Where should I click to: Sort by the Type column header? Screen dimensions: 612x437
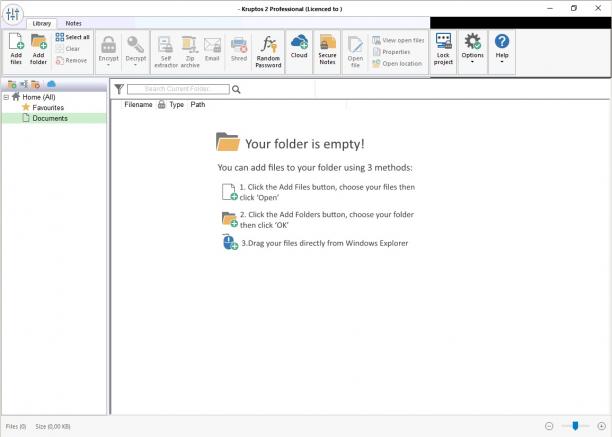click(176, 105)
